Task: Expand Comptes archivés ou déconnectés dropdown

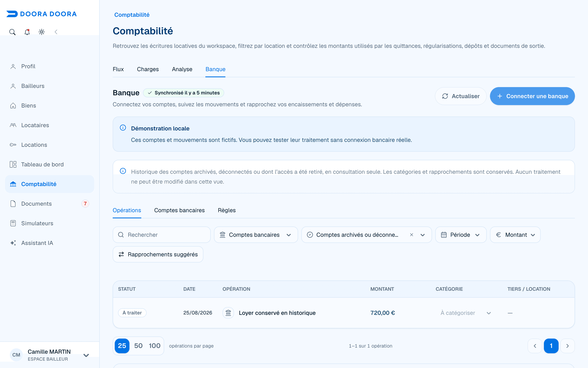Action: pos(423,235)
